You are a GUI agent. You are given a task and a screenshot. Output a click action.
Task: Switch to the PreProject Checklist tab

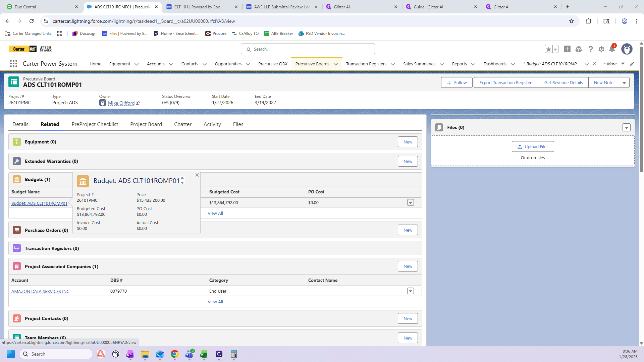tap(95, 124)
